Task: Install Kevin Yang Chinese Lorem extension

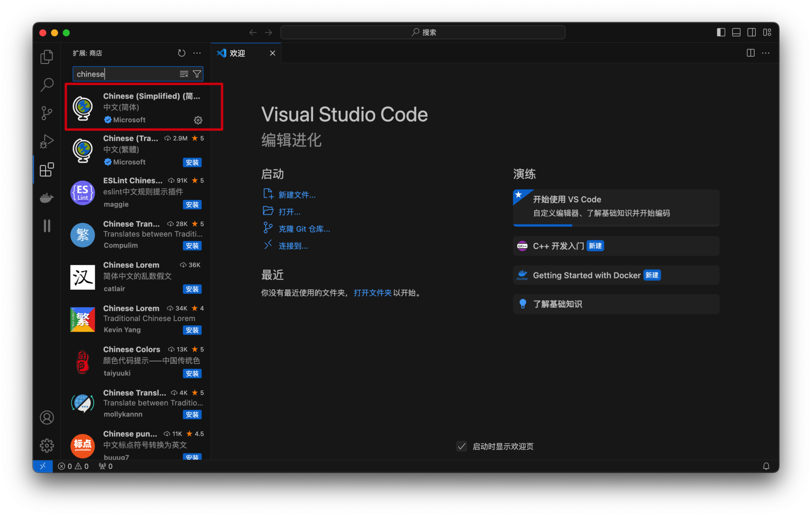Action: [192, 330]
